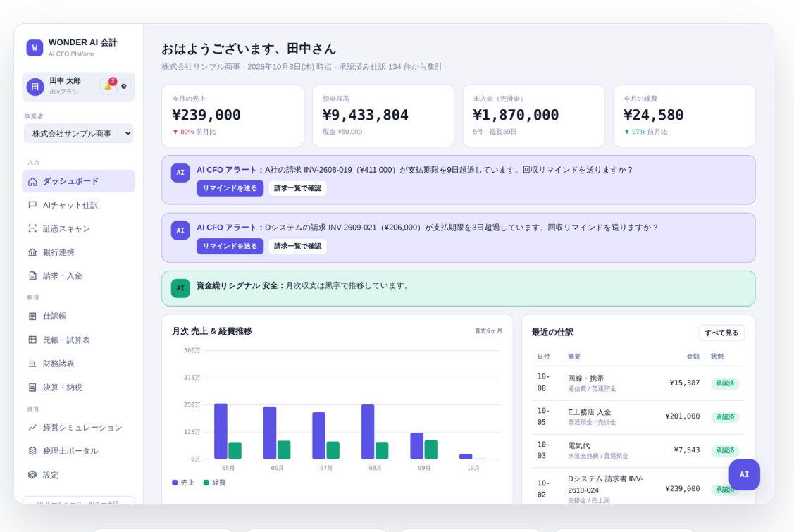Viewport: 794px width, 532px height.
Task: Click the 08月 sales bar
Action: (x=368, y=432)
